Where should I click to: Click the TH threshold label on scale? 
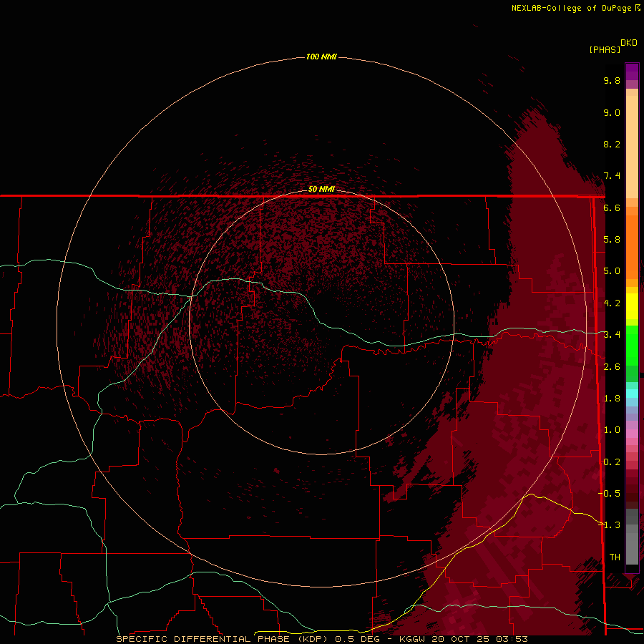(x=615, y=557)
